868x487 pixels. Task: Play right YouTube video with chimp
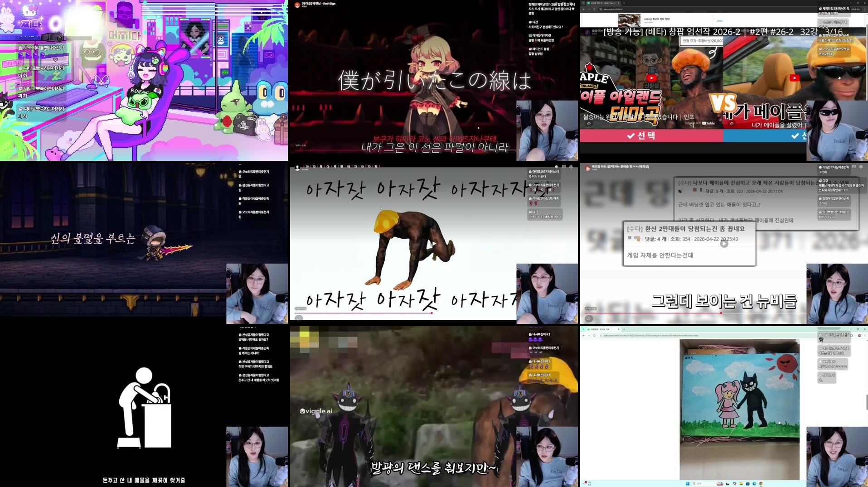point(795,78)
